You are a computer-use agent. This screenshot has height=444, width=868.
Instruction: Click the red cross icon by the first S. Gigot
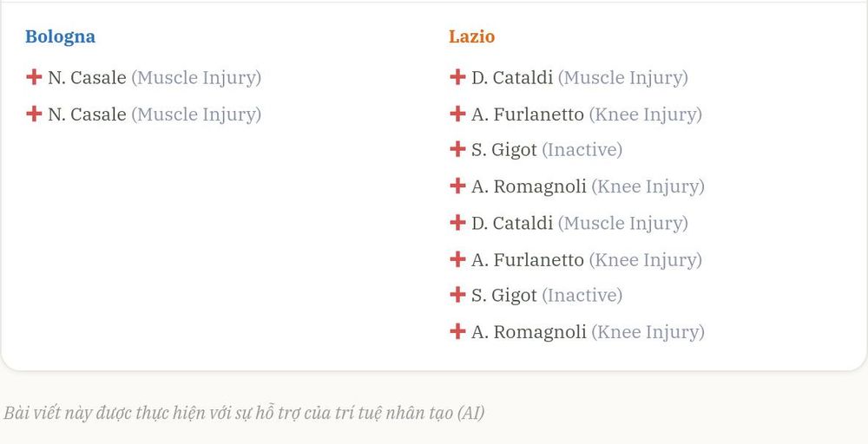tap(457, 149)
